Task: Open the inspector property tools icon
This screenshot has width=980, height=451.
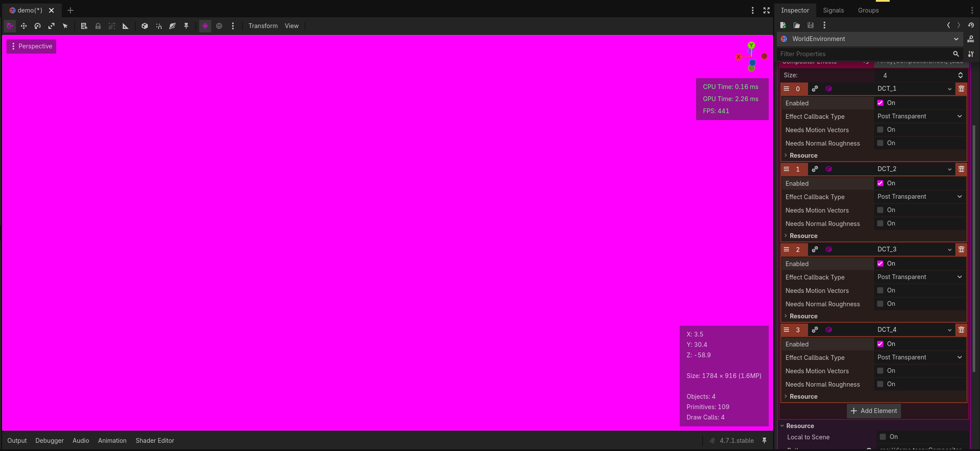Action: pyautogui.click(x=971, y=54)
